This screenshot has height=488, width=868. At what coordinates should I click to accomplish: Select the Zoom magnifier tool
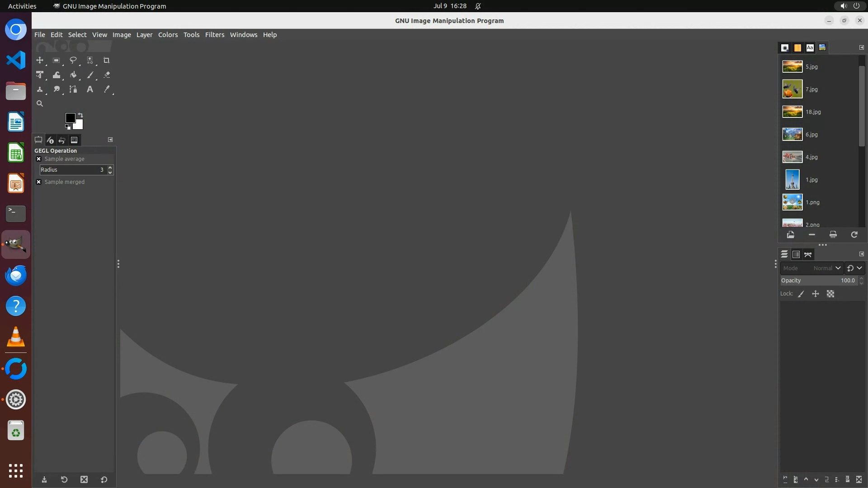40,103
